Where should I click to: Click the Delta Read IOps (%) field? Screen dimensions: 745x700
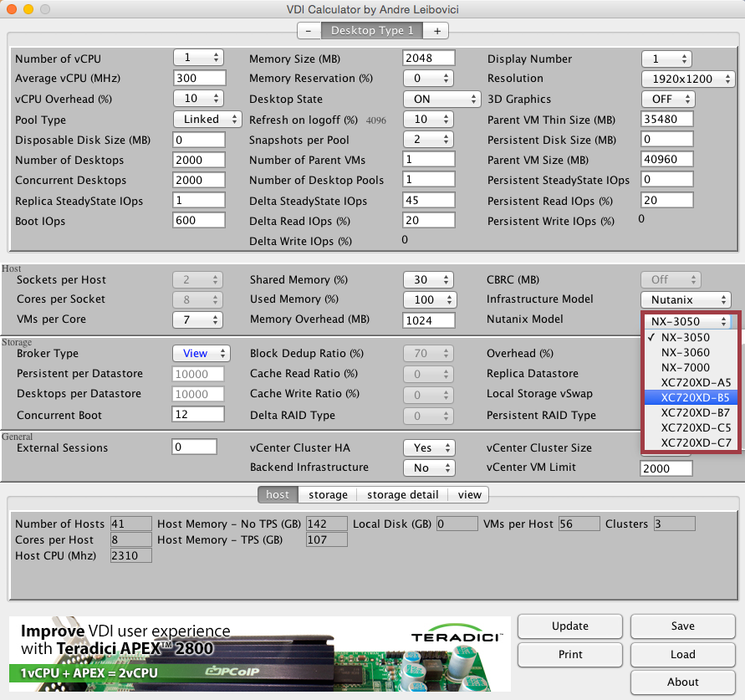click(429, 220)
